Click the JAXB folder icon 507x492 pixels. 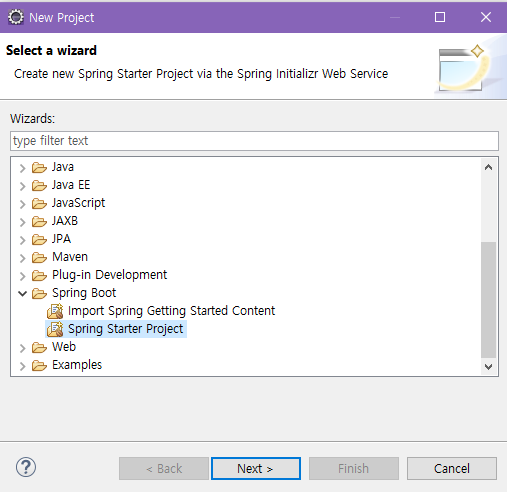click(39, 221)
